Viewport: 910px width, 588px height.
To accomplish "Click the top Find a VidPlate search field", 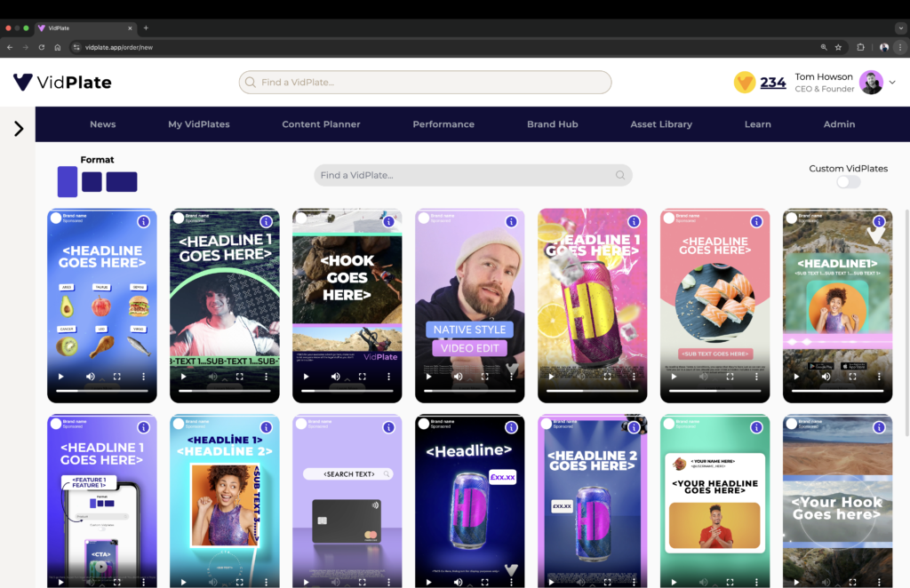I will (425, 83).
